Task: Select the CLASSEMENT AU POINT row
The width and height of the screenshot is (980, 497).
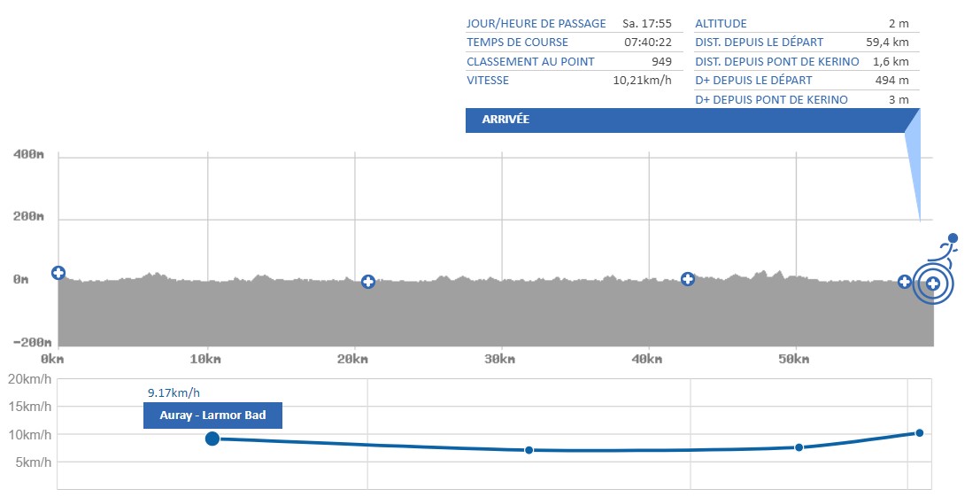Action: (x=569, y=61)
